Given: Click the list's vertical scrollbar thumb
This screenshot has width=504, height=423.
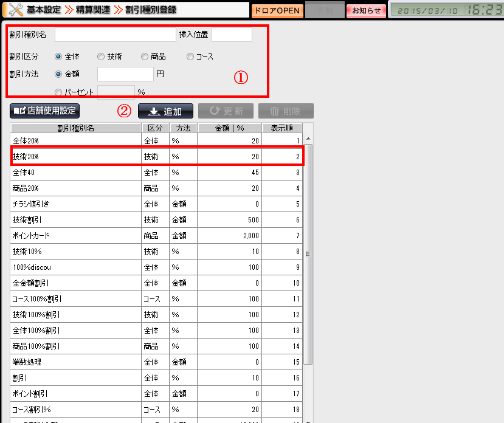Looking at the screenshot, I should pyautogui.click(x=308, y=254).
